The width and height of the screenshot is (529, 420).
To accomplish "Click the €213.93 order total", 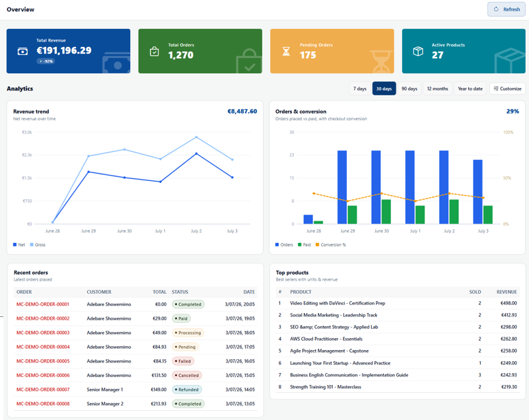I will click(x=159, y=403).
